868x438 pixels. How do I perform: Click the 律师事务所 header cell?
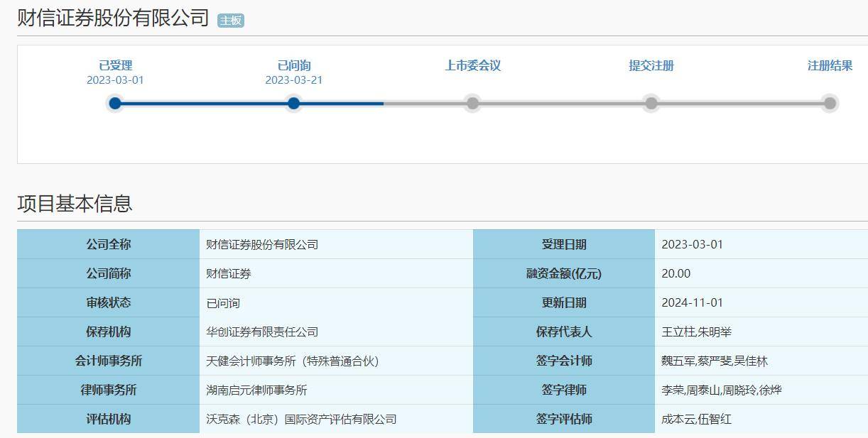pos(109,390)
